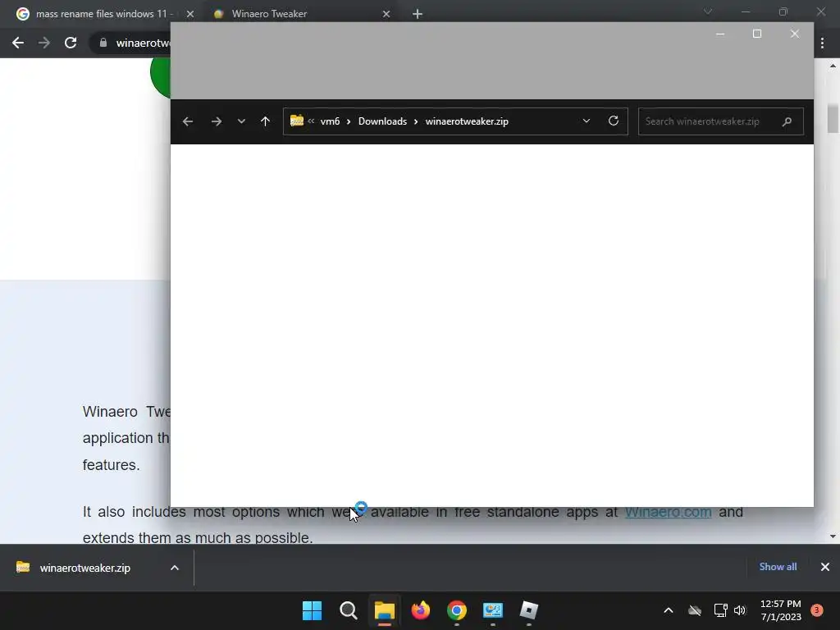Select winaerotweaker.zip breadcrumb segment

pyautogui.click(x=467, y=121)
